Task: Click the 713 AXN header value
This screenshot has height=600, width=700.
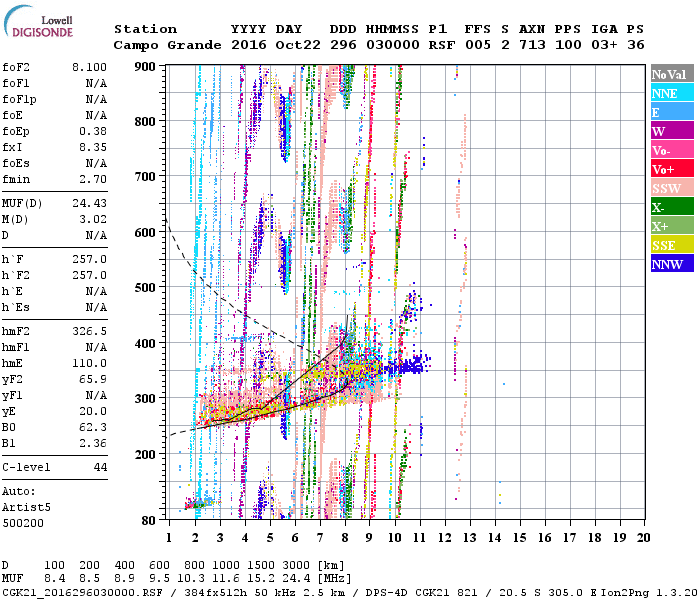Action: point(532,45)
